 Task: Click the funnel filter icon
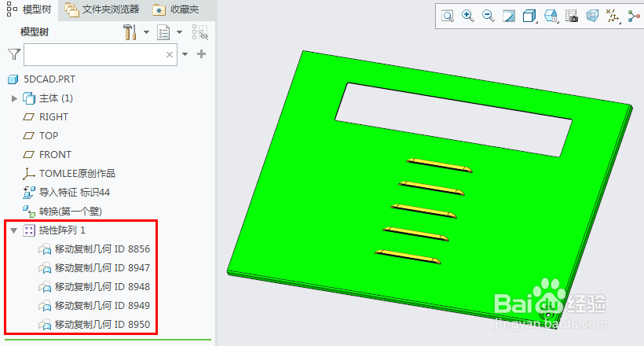click(x=14, y=54)
